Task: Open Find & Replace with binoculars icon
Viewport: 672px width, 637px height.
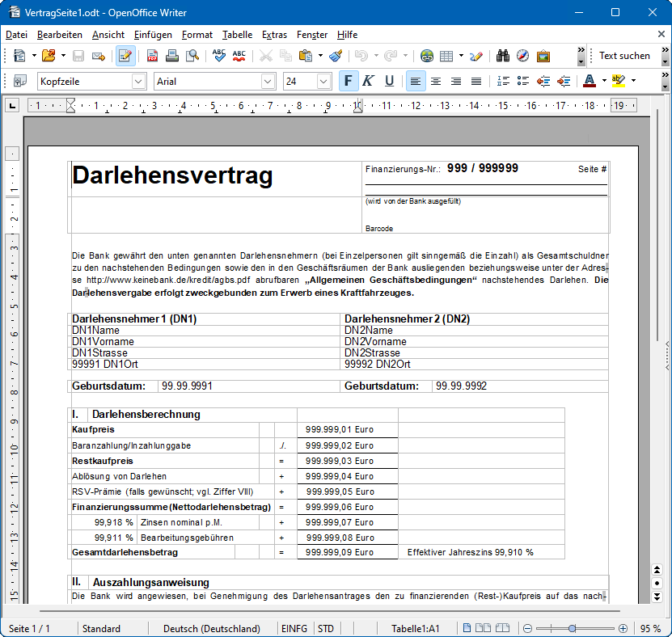Action: (502, 56)
